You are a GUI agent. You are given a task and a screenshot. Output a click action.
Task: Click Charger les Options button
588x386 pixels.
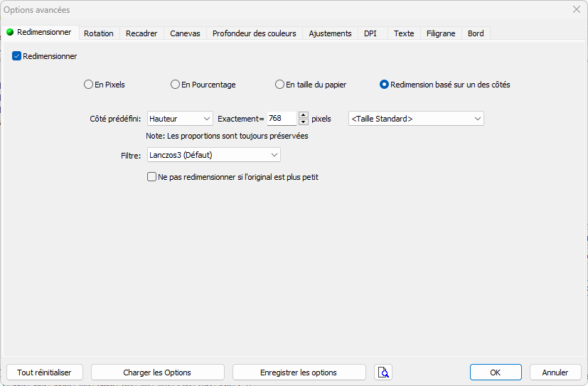[157, 372]
